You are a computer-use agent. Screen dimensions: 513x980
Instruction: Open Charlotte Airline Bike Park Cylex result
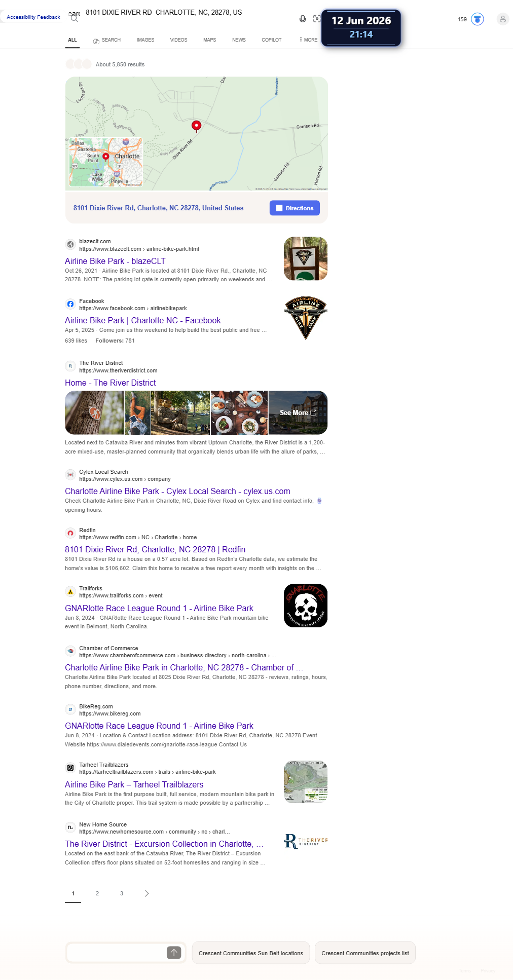pos(177,491)
